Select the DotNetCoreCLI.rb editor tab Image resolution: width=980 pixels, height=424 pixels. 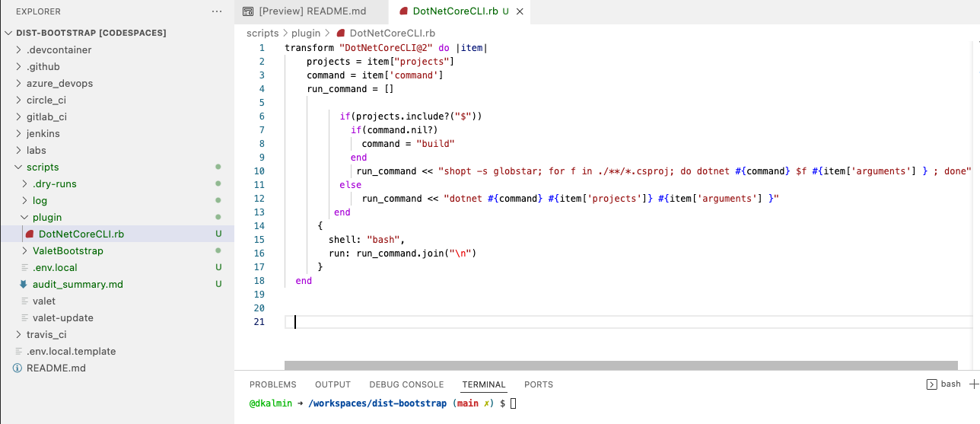click(459, 11)
